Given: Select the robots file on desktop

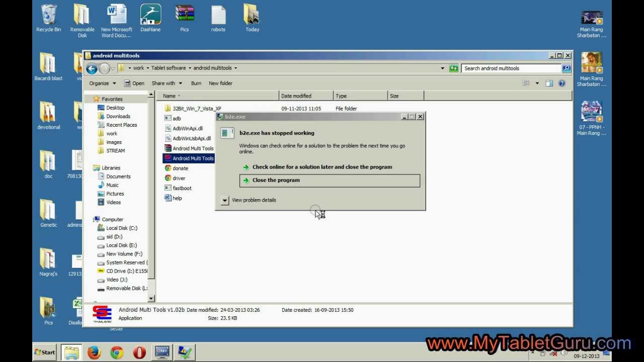Looking at the screenshot, I should click(x=218, y=19).
